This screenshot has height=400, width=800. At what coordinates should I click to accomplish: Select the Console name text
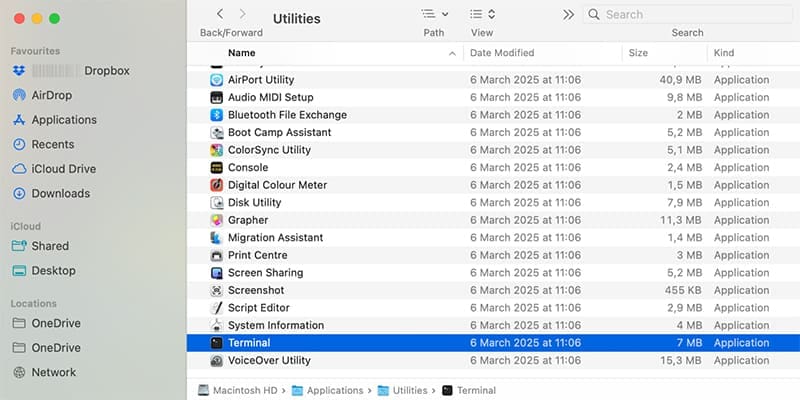[x=248, y=167]
